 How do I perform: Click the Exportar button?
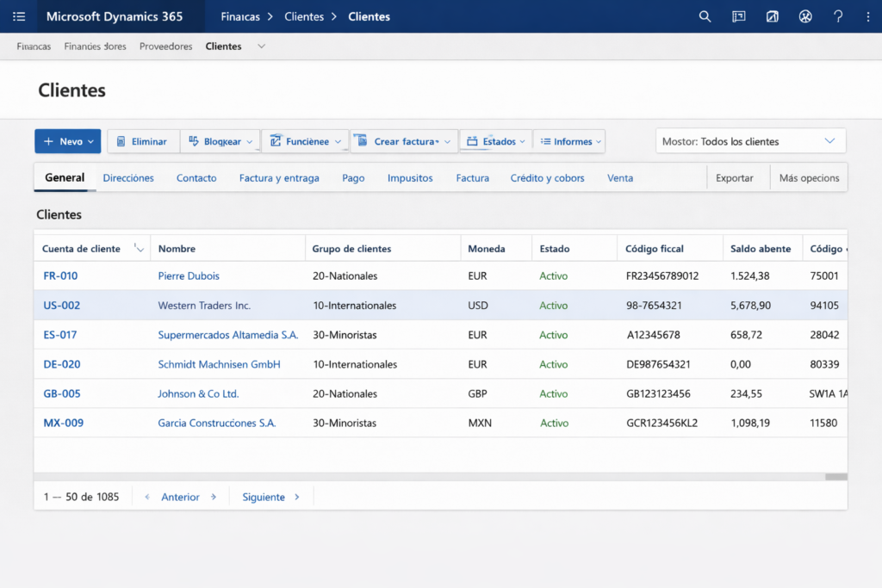(735, 177)
